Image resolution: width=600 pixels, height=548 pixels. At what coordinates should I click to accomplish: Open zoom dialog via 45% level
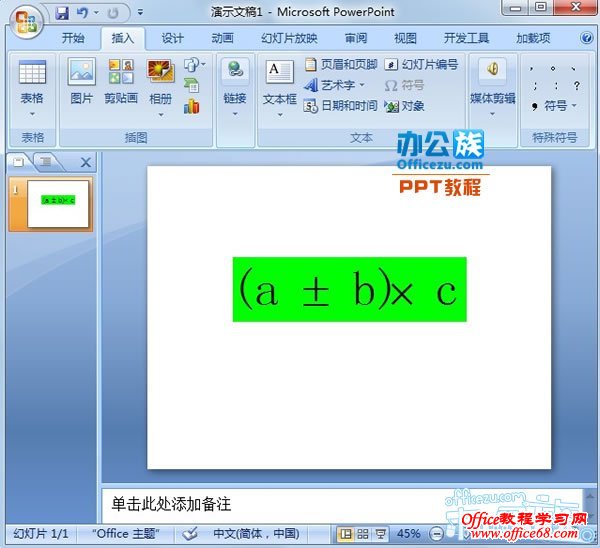point(408,534)
